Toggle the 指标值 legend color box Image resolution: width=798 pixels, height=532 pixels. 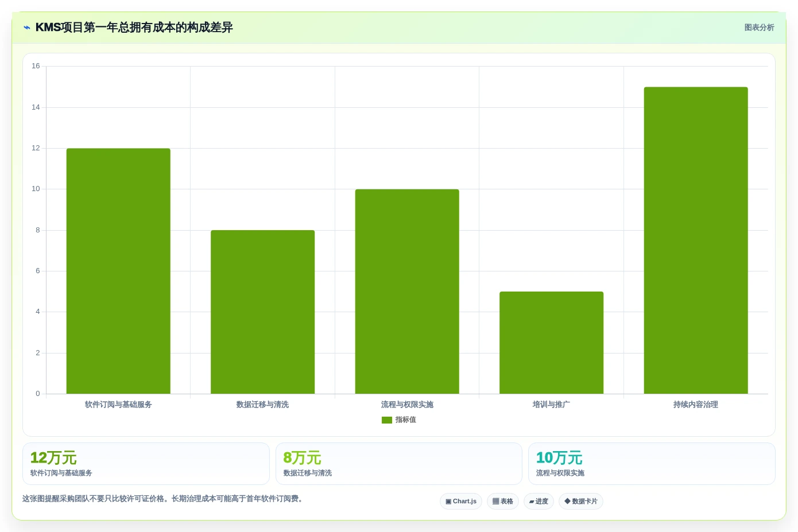coord(387,420)
